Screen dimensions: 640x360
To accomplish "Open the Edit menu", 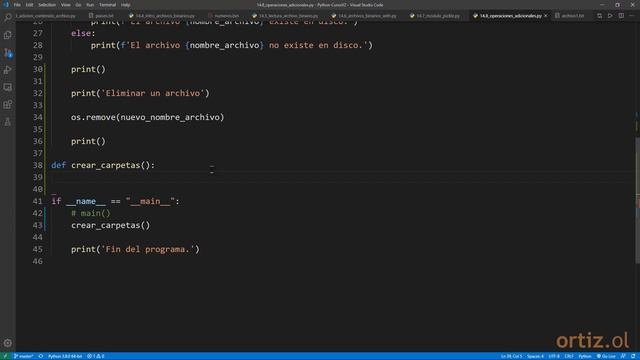I will [x=29, y=5].
